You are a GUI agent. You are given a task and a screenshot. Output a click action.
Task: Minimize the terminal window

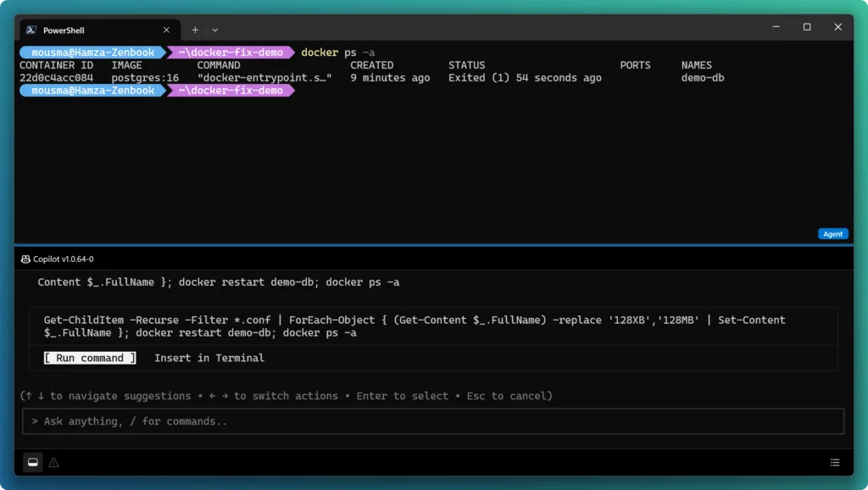pyautogui.click(x=776, y=27)
